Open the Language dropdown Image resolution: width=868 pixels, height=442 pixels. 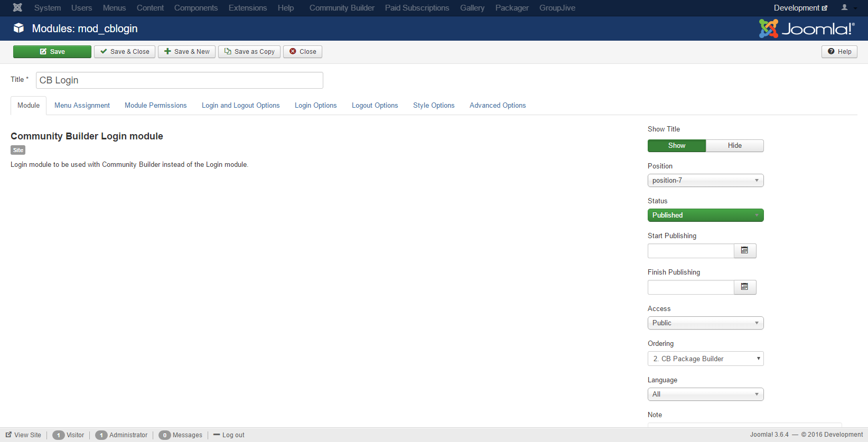click(706, 394)
